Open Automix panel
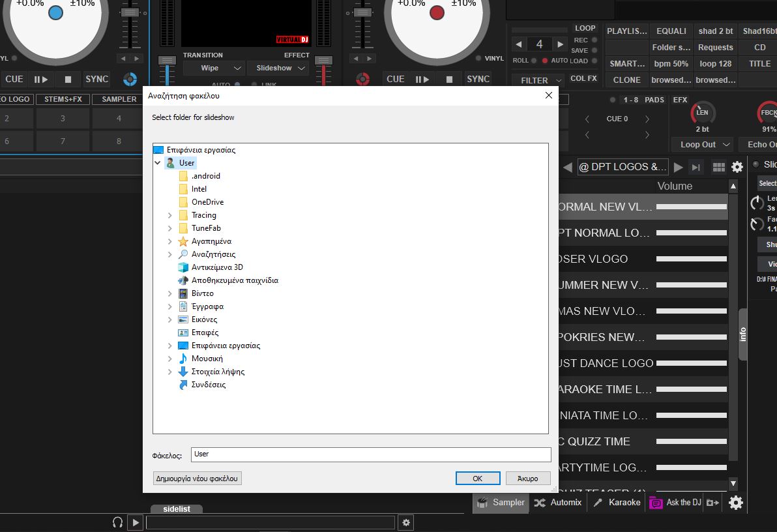The image size is (777, 532). pyautogui.click(x=558, y=503)
